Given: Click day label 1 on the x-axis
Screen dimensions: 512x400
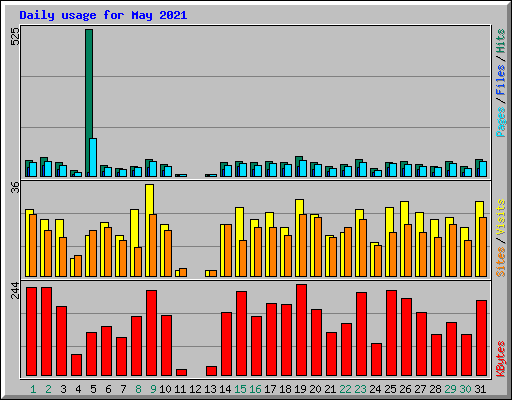Looking at the screenshot, I should (33, 389).
